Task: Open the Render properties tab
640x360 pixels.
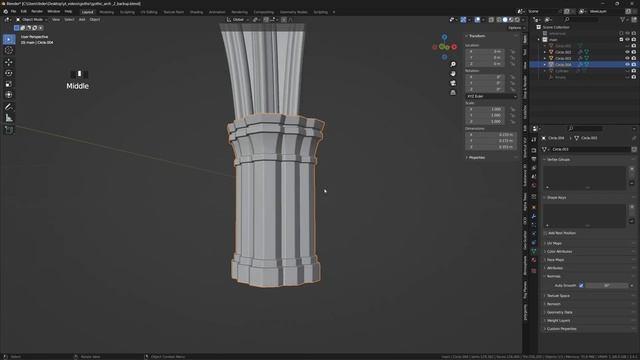Action: coord(533,150)
